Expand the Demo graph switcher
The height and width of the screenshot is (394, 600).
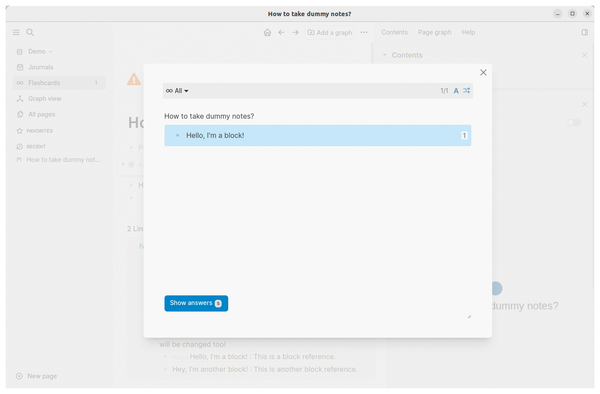[40, 51]
